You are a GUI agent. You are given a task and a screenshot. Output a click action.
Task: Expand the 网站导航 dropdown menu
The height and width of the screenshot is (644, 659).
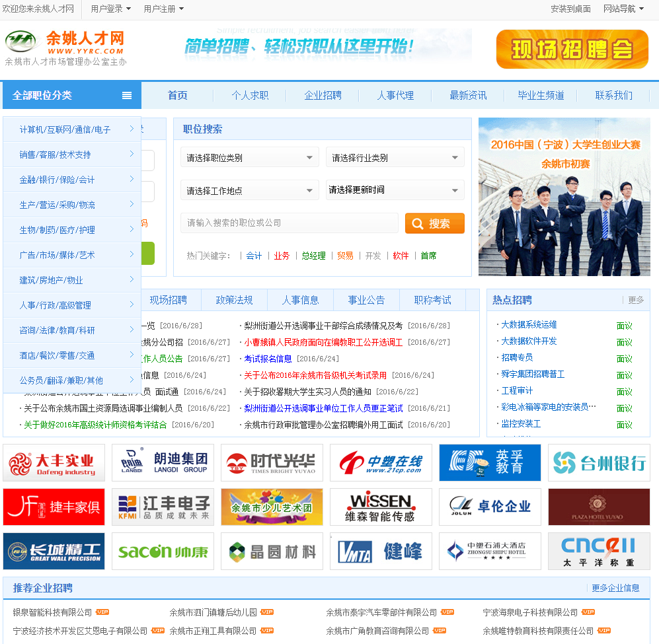click(624, 9)
